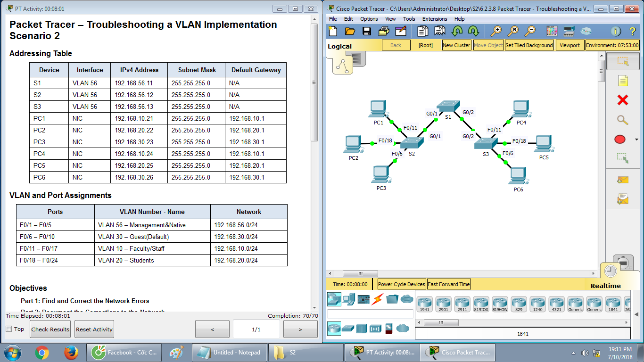Switch to Realtime mode tab

pos(606,286)
